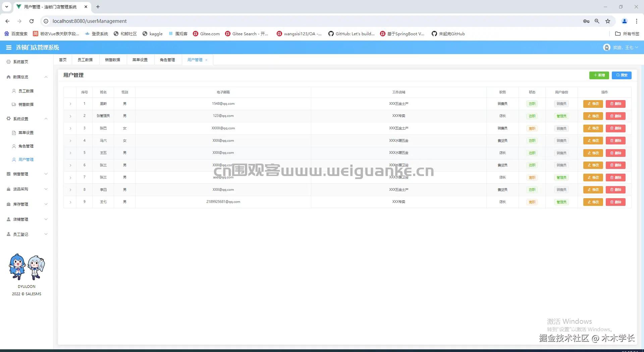This screenshot has height=352, width=644.
Task: Open the 欢迎, 王七 user dropdown
Action: 621,48
